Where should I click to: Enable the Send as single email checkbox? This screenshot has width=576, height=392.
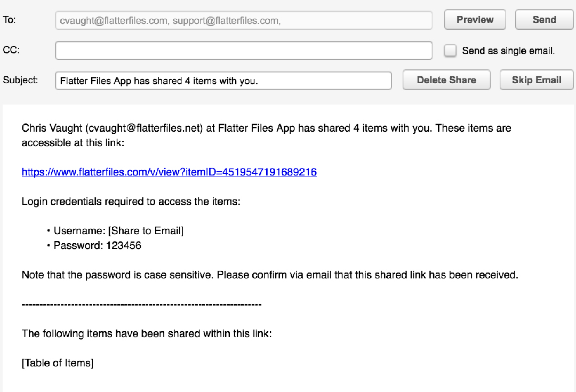(451, 51)
